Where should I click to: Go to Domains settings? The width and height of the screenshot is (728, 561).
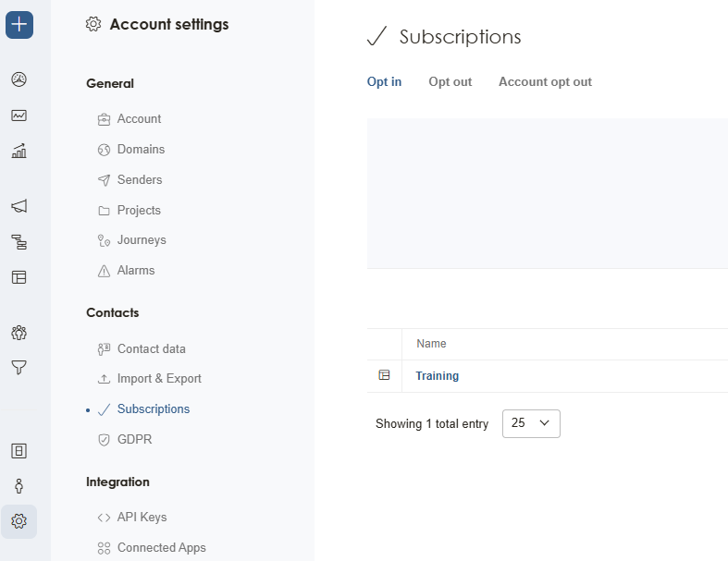click(141, 150)
